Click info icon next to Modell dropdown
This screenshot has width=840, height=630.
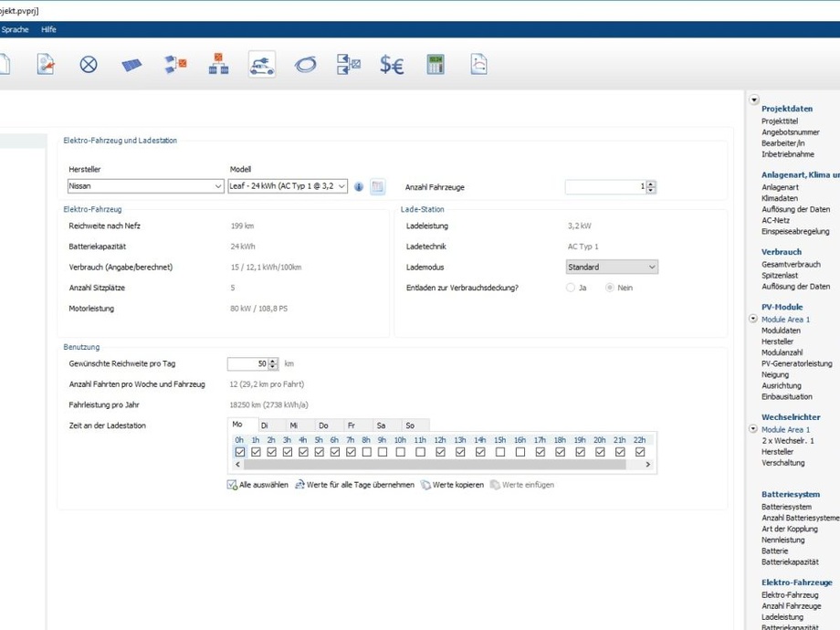[359, 187]
